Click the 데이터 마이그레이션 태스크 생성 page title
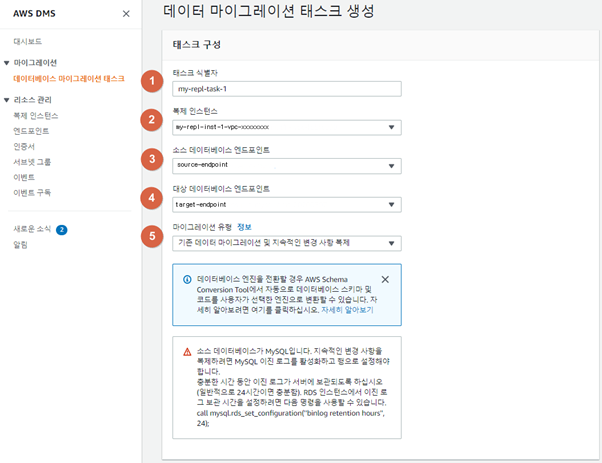The width and height of the screenshot is (602, 463). click(x=269, y=11)
